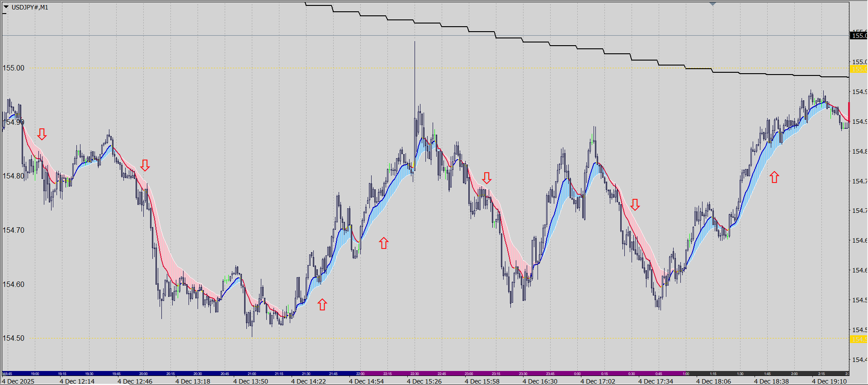The image size is (868, 385).
Task: Click the 4 Dec 13:18 time label
Action: 193,381
